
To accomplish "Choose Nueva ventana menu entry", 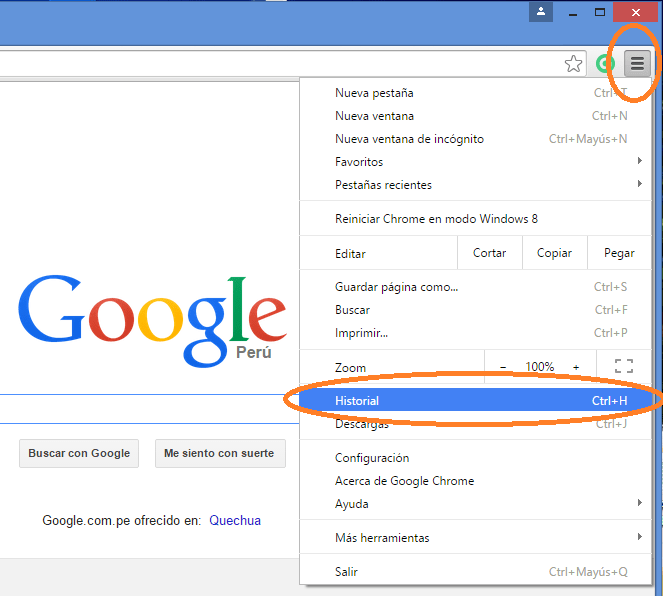I will pos(475,116).
